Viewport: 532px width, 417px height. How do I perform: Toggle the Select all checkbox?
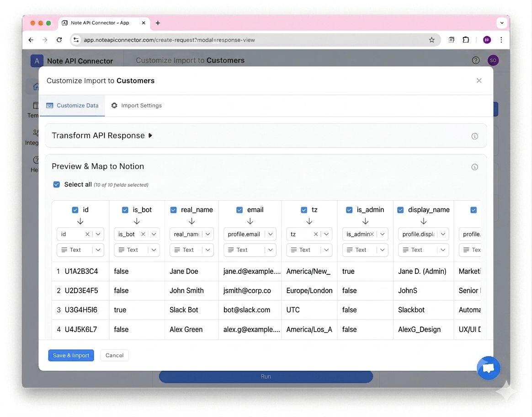point(56,185)
